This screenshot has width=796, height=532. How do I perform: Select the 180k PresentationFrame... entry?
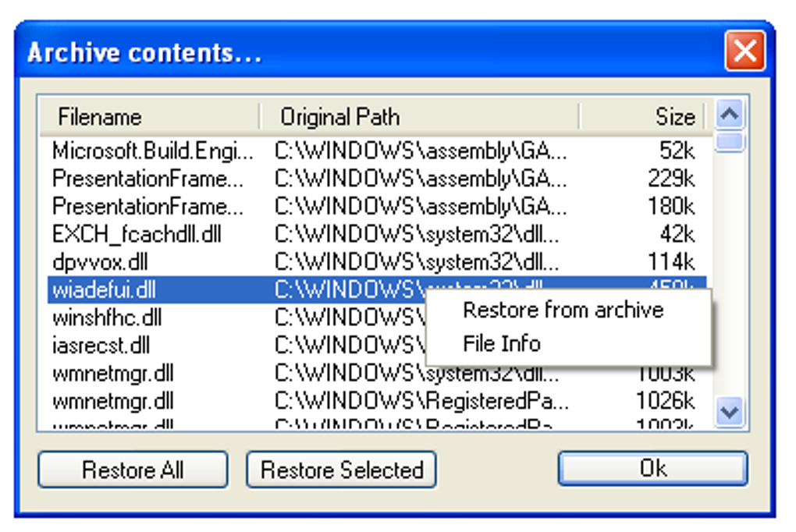click(x=148, y=207)
